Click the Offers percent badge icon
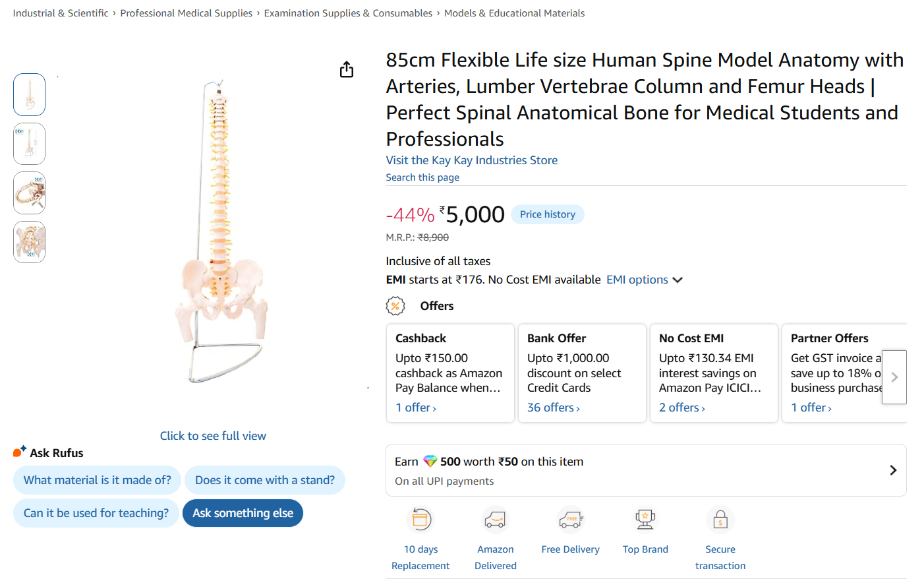The height and width of the screenshot is (581, 924). pos(395,306)
